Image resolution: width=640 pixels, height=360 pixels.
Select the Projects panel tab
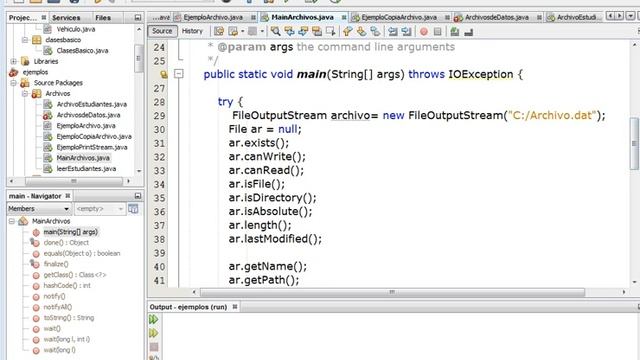tap(27, 18)
